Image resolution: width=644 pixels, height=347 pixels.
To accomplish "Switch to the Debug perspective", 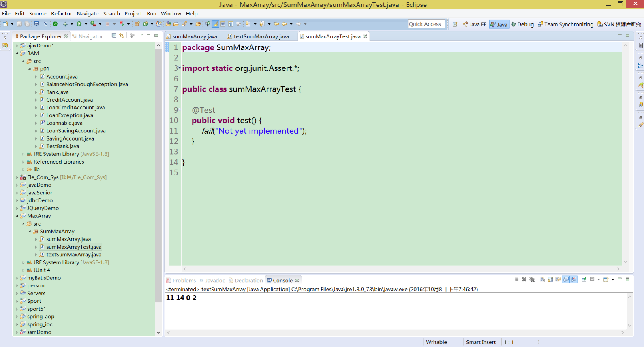I will (522, 24).
